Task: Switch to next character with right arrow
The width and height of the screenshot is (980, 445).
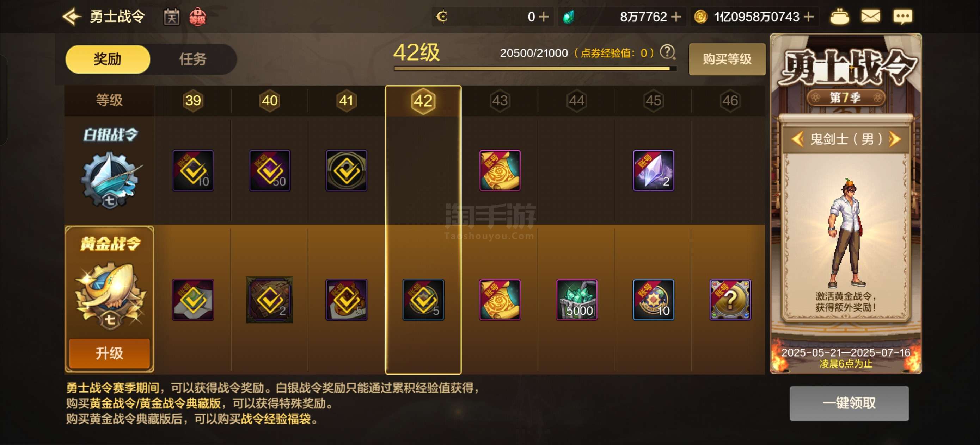Action: coord(895,139)
